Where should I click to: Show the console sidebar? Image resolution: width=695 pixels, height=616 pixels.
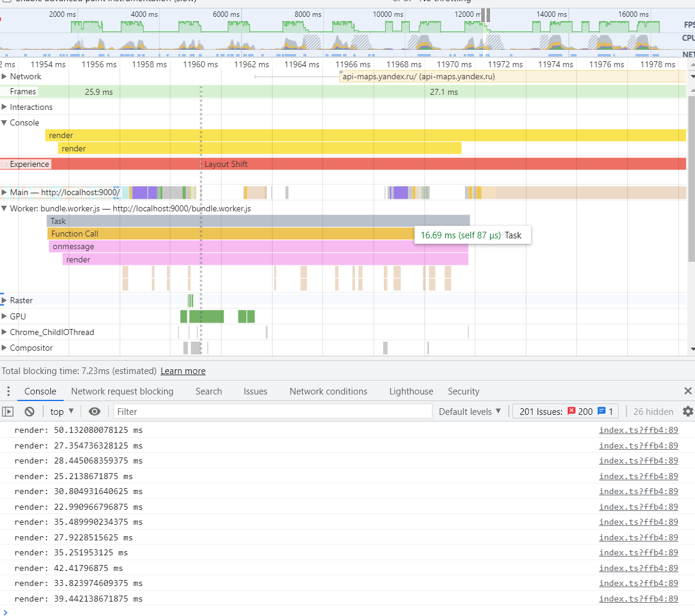click(x=8, y=412)
